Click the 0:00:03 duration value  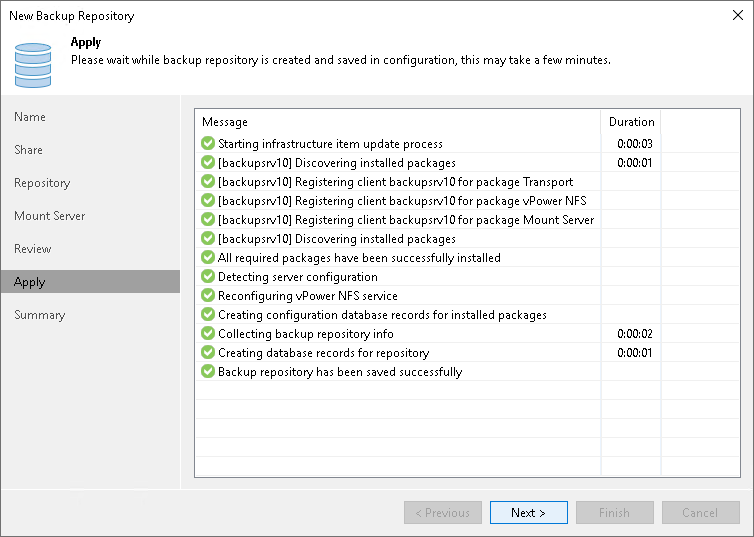(x=635, y=144)
